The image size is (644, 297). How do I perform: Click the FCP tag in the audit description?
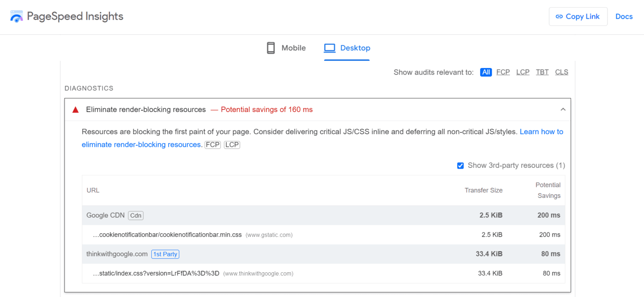(213, 144)
